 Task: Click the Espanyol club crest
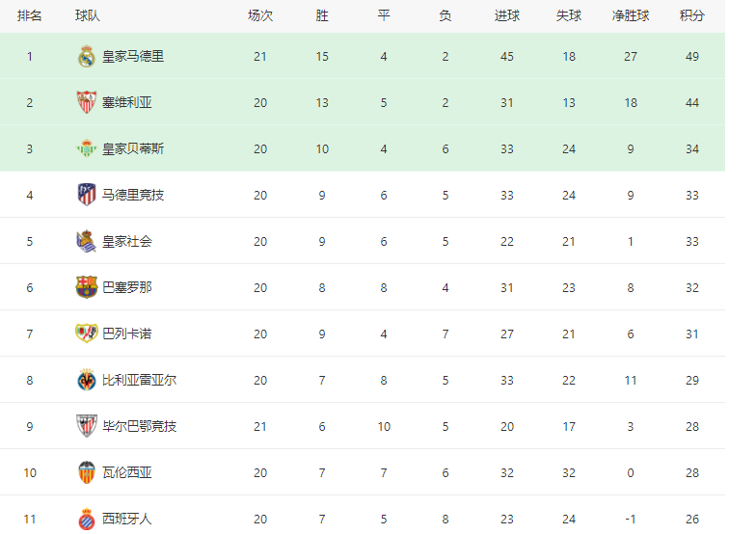click(87, 519)
